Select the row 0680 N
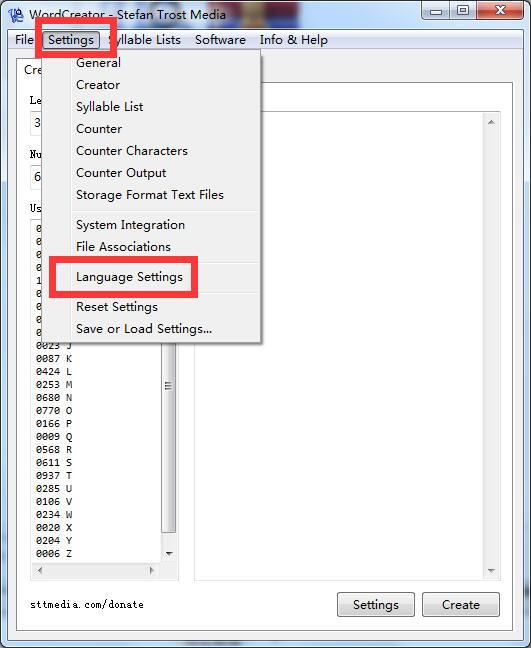The height and width of the screenshot is (648, 531). coord(54,398)
